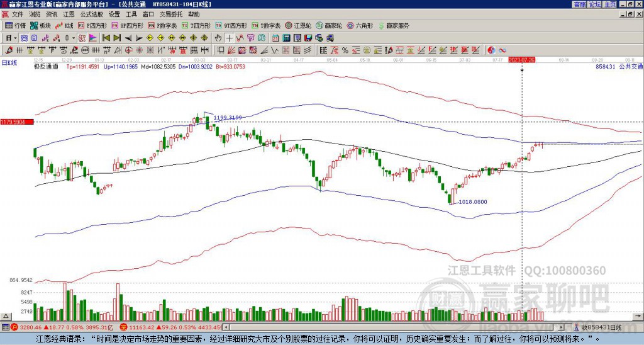The image size is (644, 345).
Task: Select the hand pan tool
Action: pos(218,38)
